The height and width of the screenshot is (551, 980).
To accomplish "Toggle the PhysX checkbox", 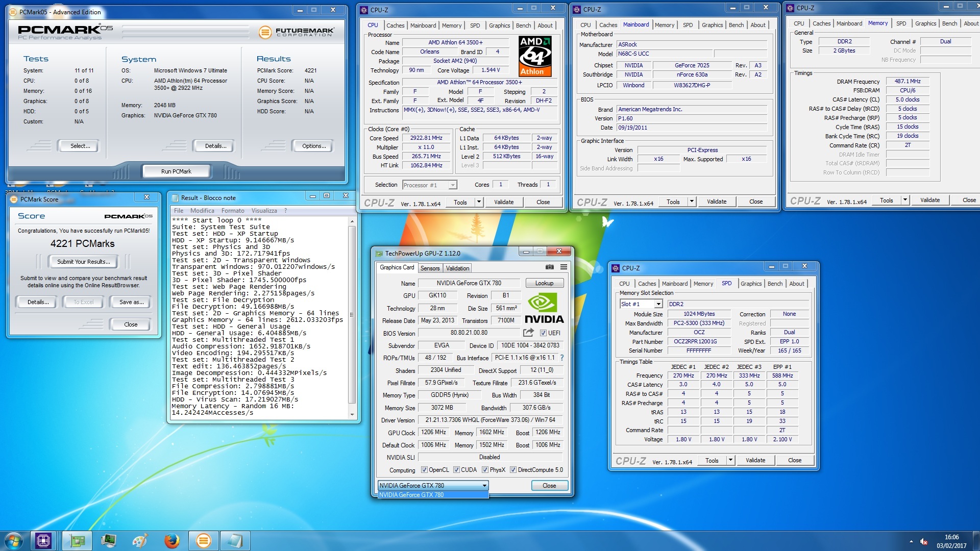I will click(x=485, y=470).
